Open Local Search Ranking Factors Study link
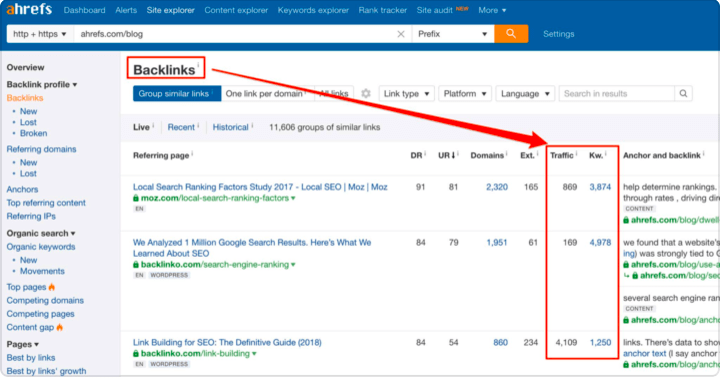Screen dimensions: 723x379 point(260,187)
